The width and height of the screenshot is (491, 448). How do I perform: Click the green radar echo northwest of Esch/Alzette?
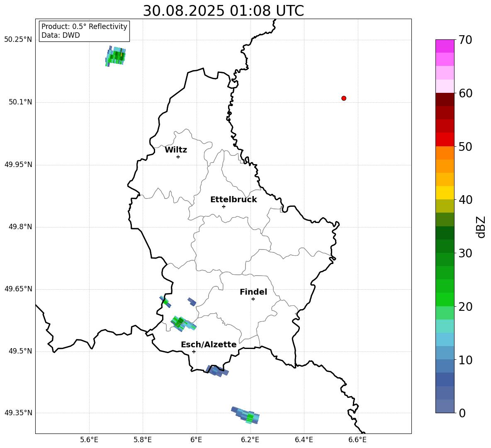[x=183, y=324]
